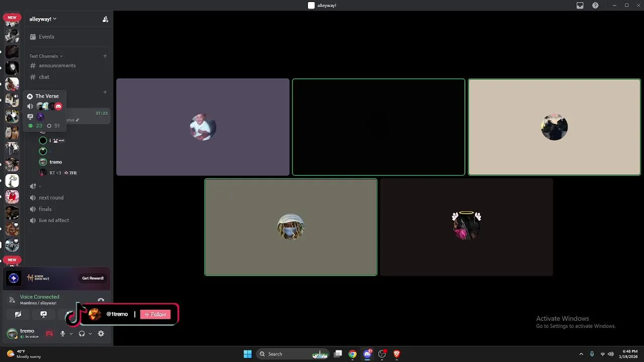The image size is (644, 362).
Task: Show hidden system tray icons
Action: pos(581,354)
